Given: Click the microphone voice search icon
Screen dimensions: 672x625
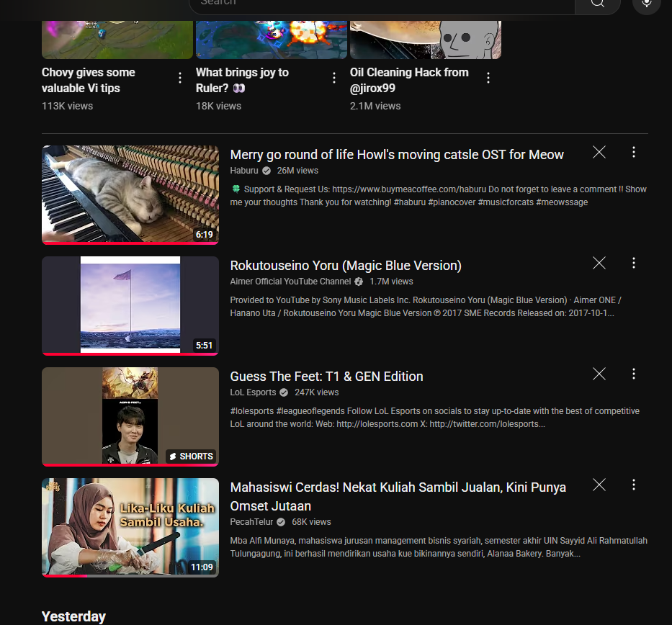Looking at the screenshot, I should 646,4.
